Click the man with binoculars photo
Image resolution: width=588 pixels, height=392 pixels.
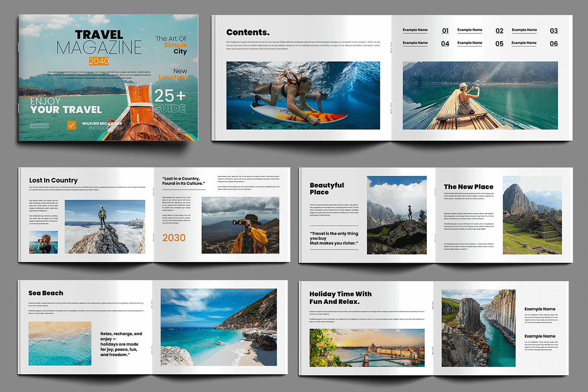click(241, 225)
